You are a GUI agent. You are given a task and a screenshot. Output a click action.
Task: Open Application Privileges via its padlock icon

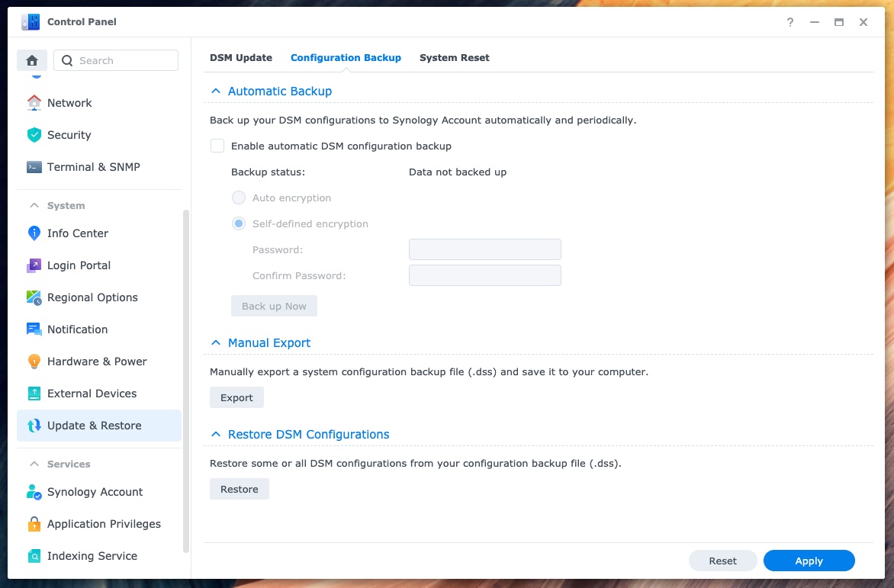point(34,524)
